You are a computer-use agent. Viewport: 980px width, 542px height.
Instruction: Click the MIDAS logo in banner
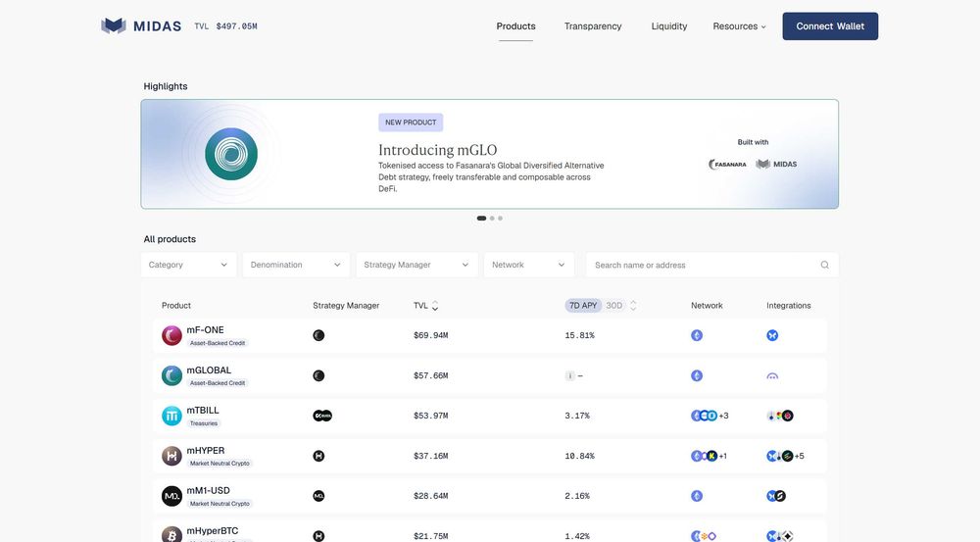point(776,165)
